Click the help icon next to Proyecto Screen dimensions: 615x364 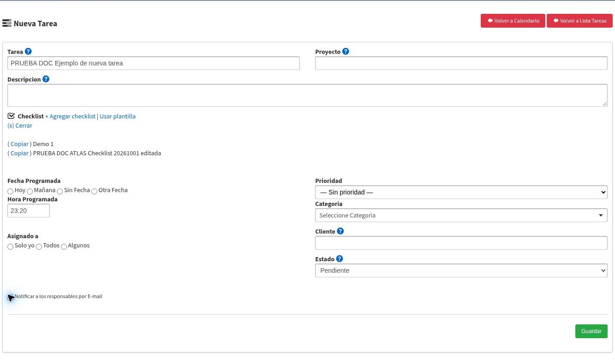346,52
